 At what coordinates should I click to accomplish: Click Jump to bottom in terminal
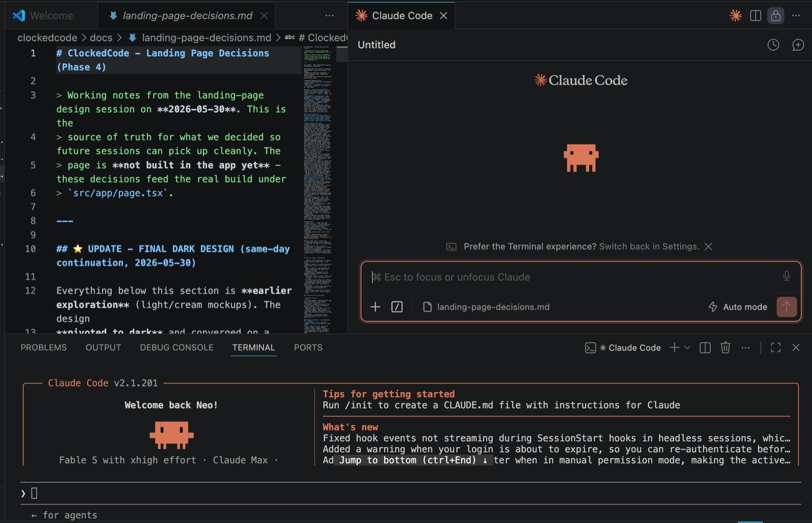pos(413,460)
